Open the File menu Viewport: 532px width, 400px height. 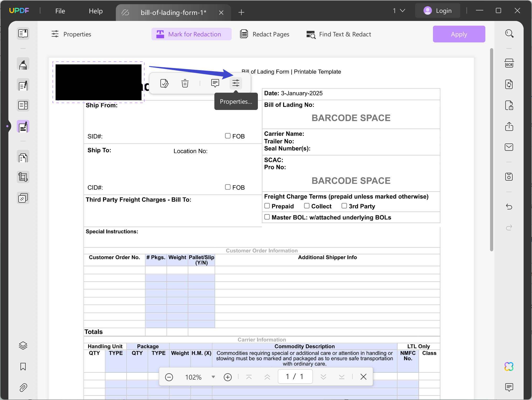pos(60,11)
